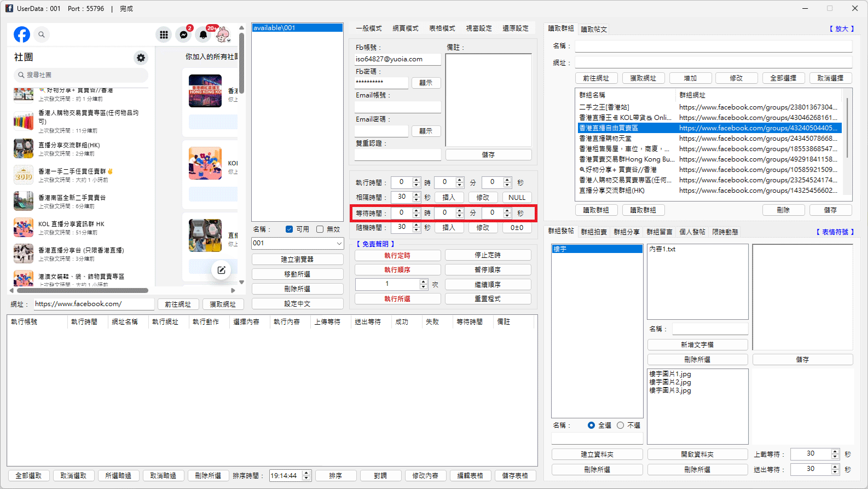Click the 對調 button
This screenshot has width=868, height=489.
(x=380, y=476)
